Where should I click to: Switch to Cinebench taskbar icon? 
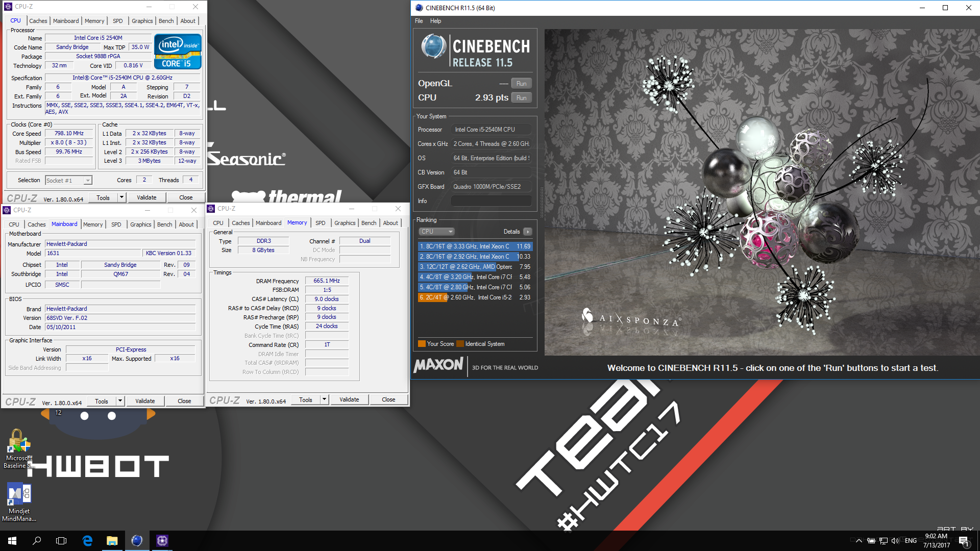pyautogui.click(x=137, y=541)
